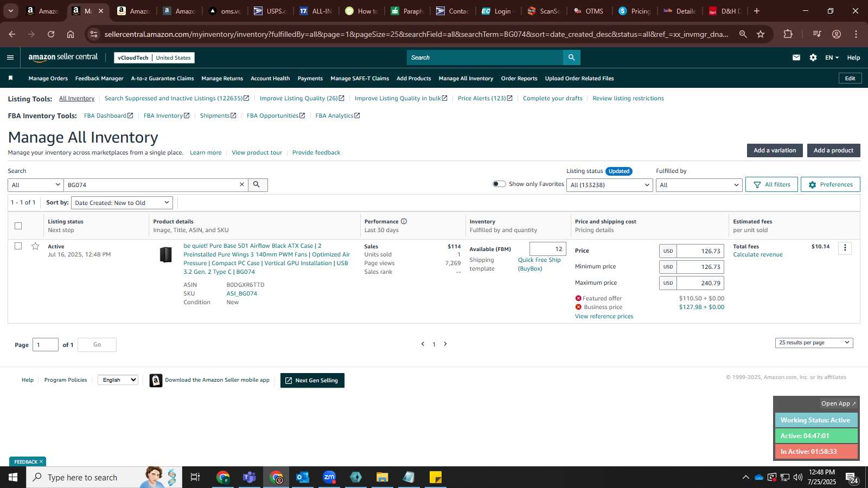
Task: Click the top search magnifier button
Action: coord(571,57)
